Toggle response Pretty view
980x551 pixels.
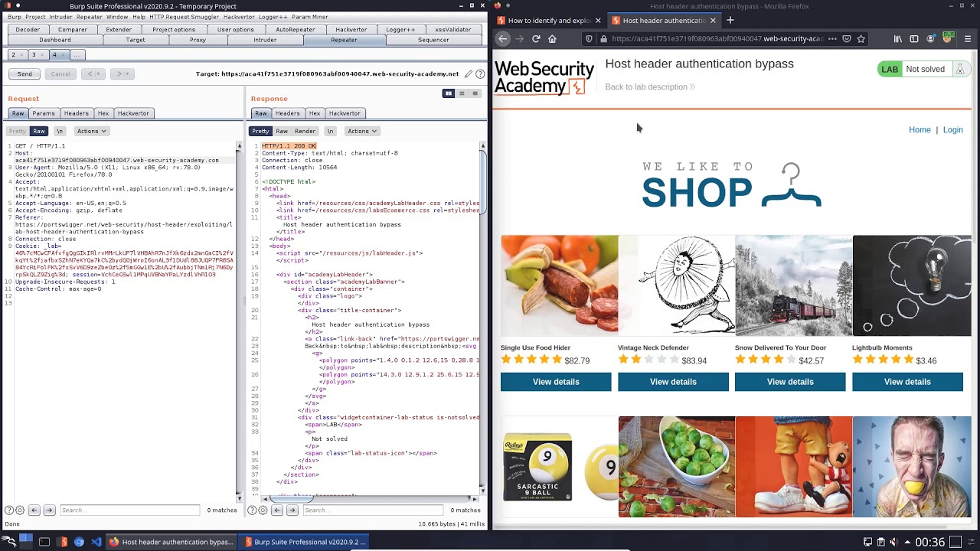261,131
